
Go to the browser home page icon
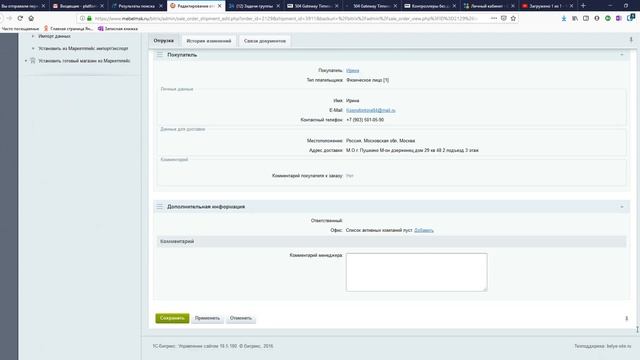coord(31,18)
